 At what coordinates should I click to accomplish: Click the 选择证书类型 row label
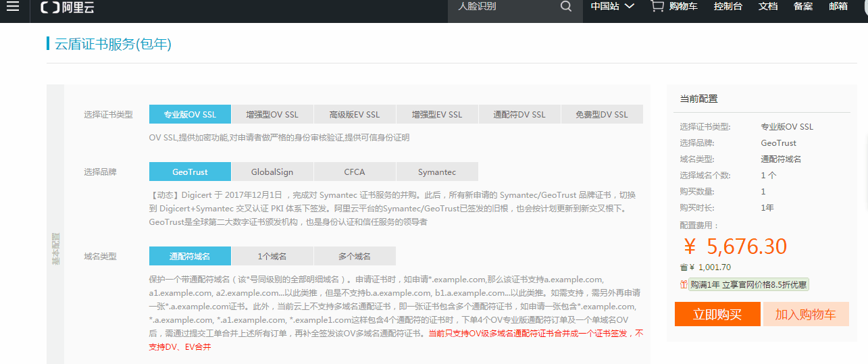point(108,114)
